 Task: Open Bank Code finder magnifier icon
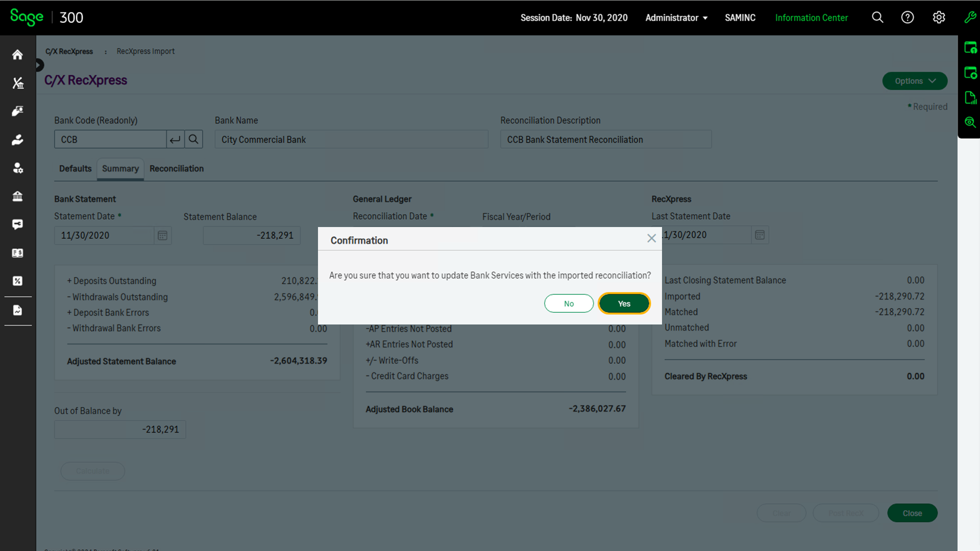[x=193, y=139]
